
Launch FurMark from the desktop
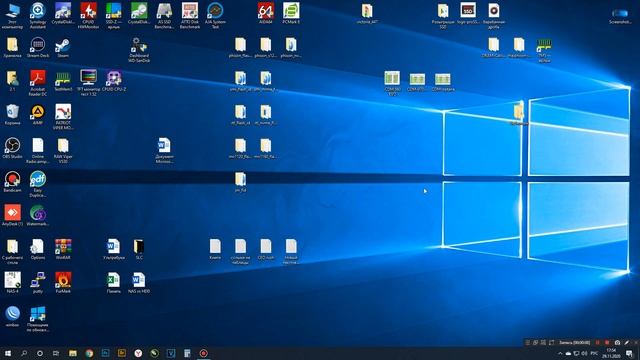(63, 283)
